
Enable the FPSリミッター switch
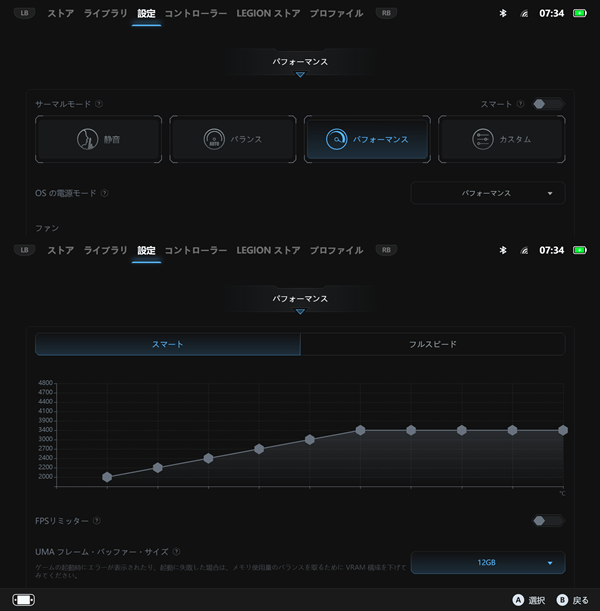pos(549,521)
